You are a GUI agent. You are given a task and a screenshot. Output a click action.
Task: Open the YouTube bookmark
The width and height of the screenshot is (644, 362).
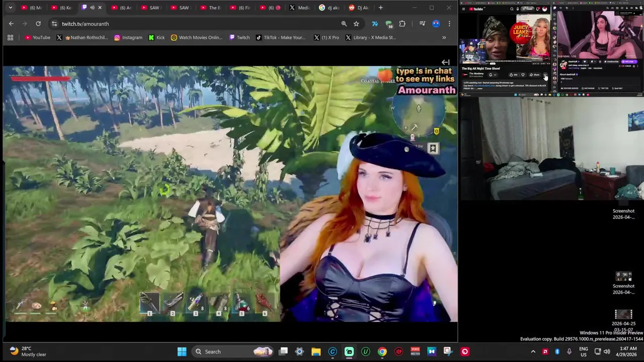point(37,37)
